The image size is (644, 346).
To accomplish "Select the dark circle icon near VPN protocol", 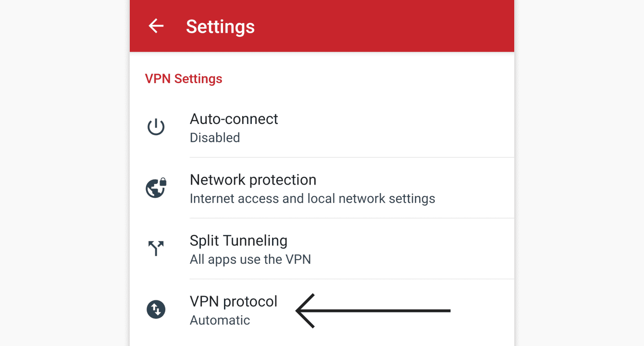I will 156,309.
